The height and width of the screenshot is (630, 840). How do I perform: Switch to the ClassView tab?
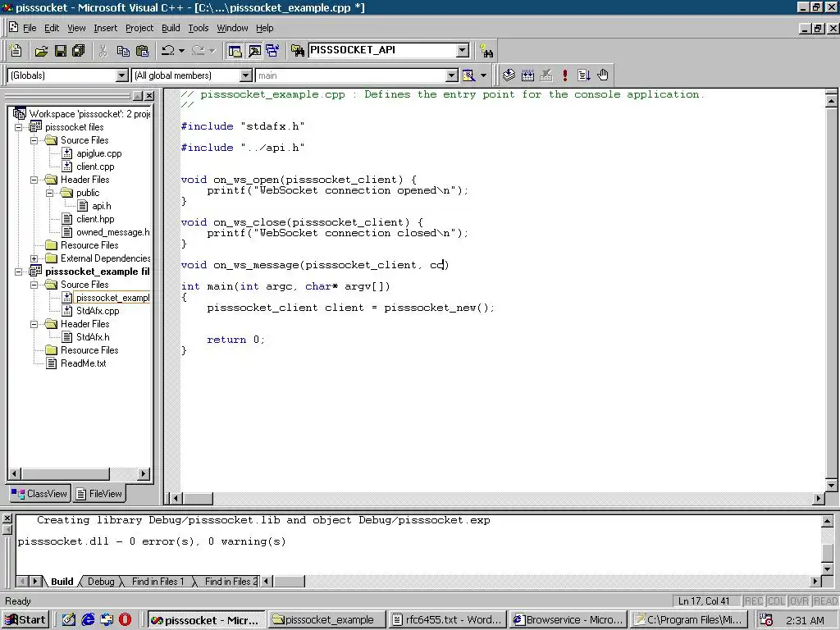tap(39, 494)
